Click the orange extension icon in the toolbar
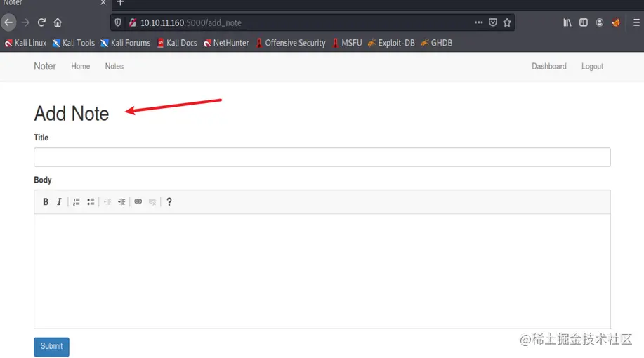Screen dimensions: 644x358 tap(616, 22)
